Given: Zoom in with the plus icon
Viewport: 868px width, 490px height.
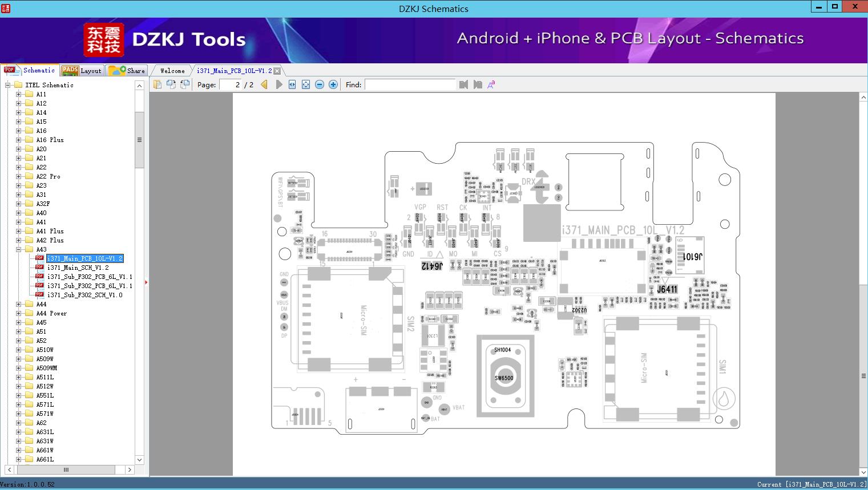Looking at the screenshot, I should (x=333, y=84).
